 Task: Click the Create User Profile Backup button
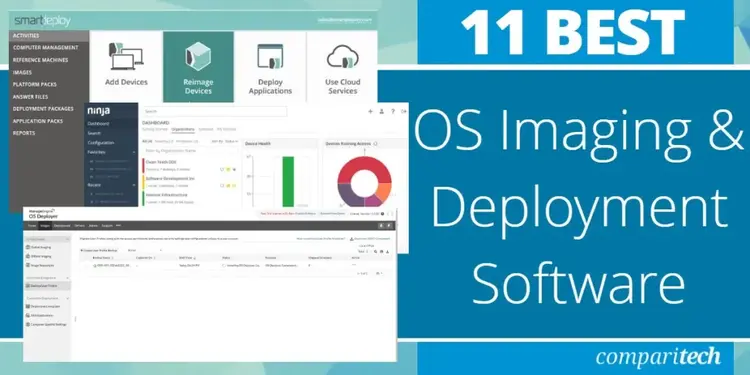point(99,250)
